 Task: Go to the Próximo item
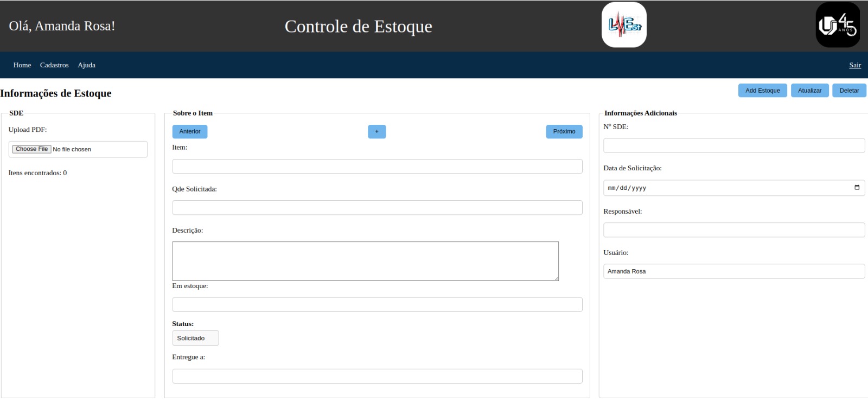(x=564, y=131)
